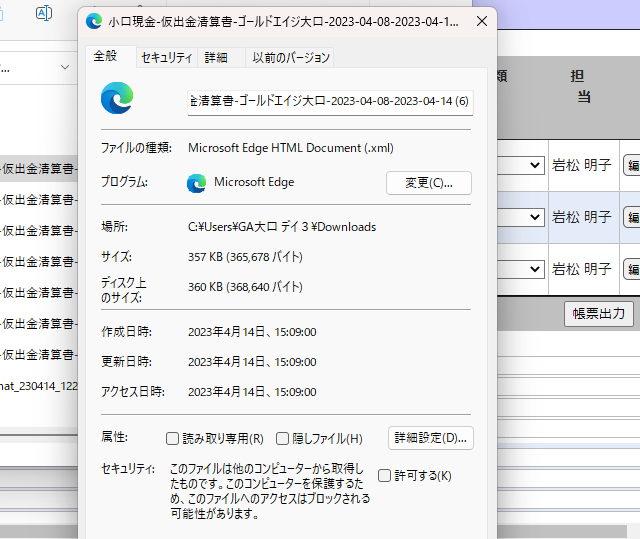Click the 変更(C)... button
This screenshot has width=640, height=539.
(x=428, y=183)
